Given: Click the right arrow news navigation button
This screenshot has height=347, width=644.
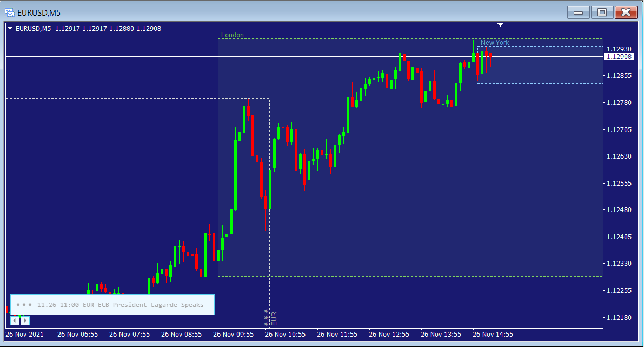Looking at the screenshot, I should click(25, 320).
